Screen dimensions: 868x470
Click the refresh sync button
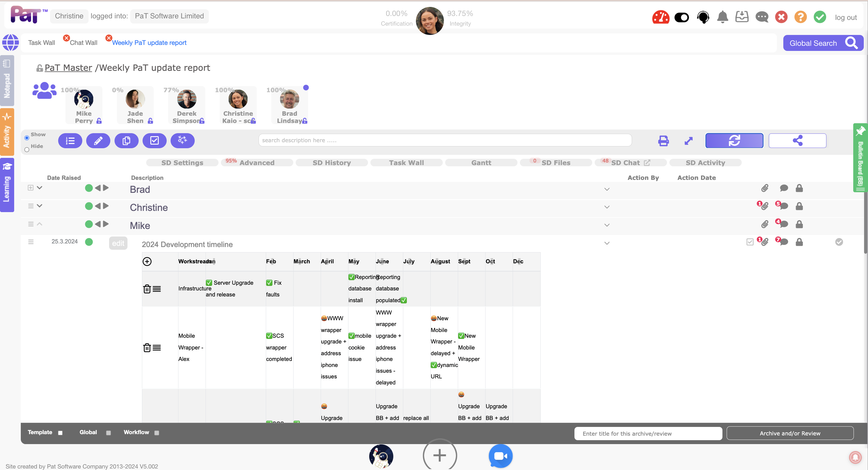point(734,140)
